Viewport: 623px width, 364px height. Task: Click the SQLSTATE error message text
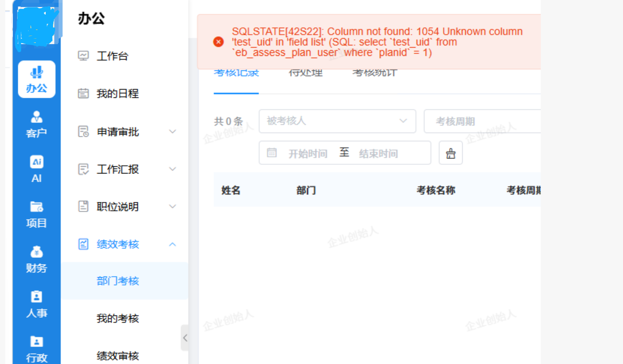(377, 42)
